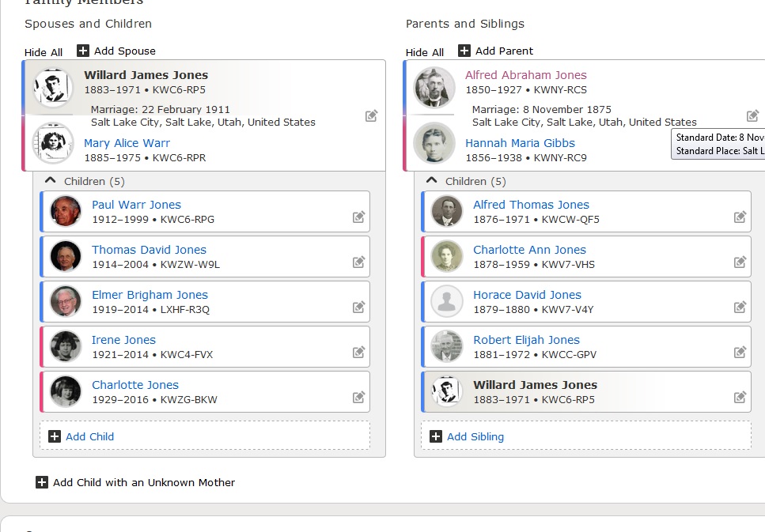Image resolution: width=765 pixels, height=532 pixels.
Task: Open Elmer Brigham Jones's profile link
Action: [x=150, y=295]
